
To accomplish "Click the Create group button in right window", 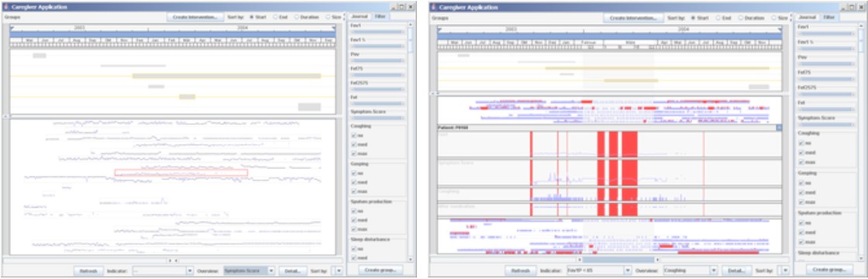I will coord(828,270).
